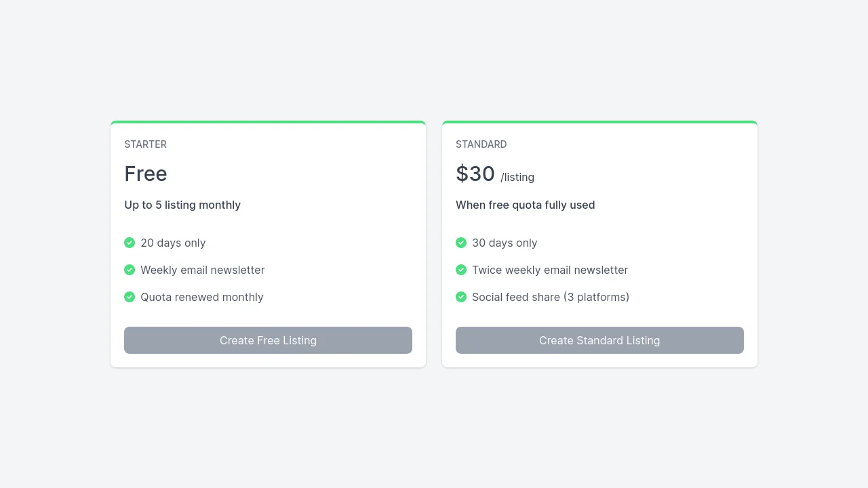Image resolution: width=868 pixels, height=488 pixels.
Task: Click the check icon beside '30 days only'
Action: [x=461, y=243]
